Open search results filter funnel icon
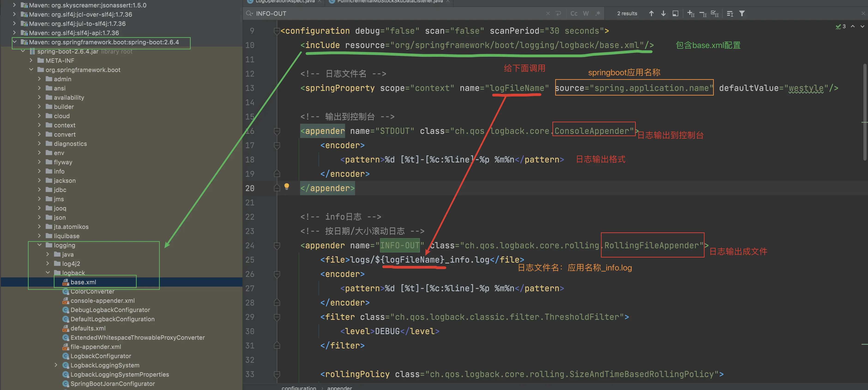Image resolution: width=868 pixels, height=390 pixels. 742,13
